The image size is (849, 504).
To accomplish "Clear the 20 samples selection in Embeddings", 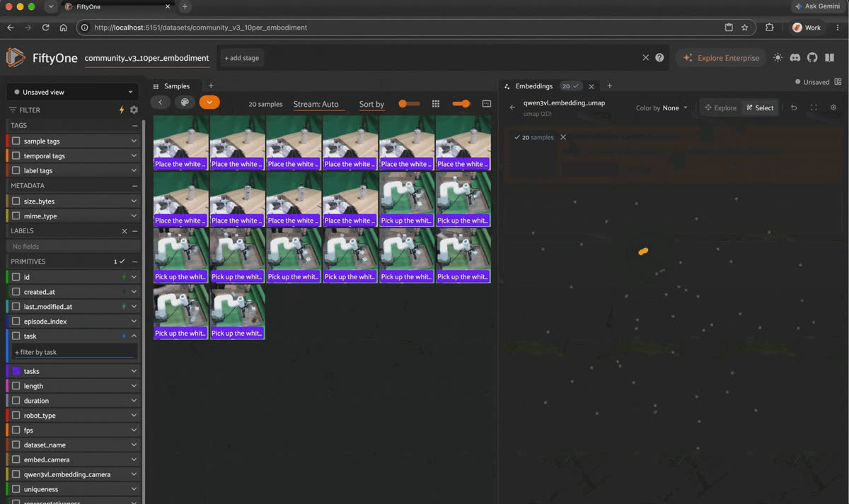I will [x=563, y=137].
